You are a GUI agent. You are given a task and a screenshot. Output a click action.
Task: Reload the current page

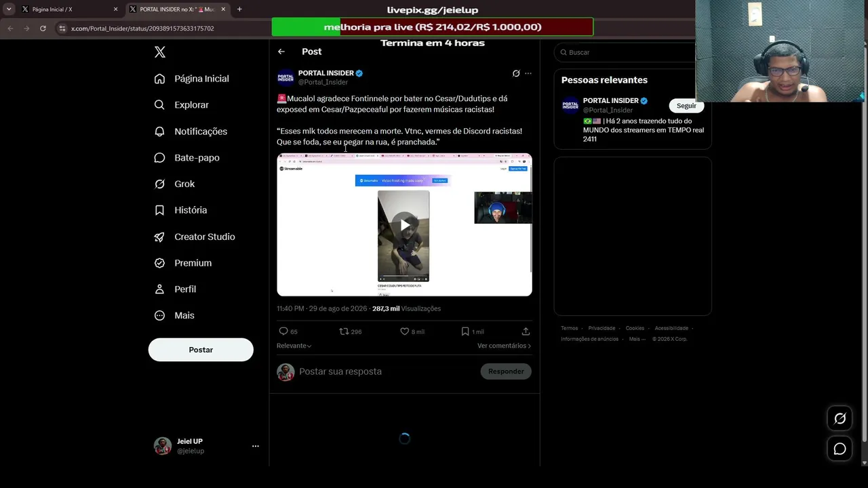click(43, 28)
